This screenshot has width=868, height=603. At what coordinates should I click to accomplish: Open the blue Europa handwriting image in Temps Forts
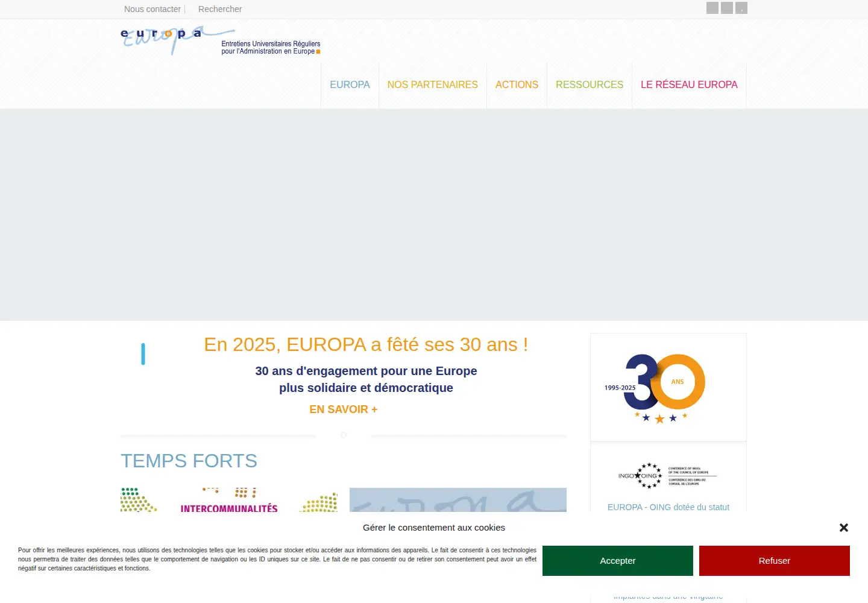pyautogui.click(x=458, y=500)
